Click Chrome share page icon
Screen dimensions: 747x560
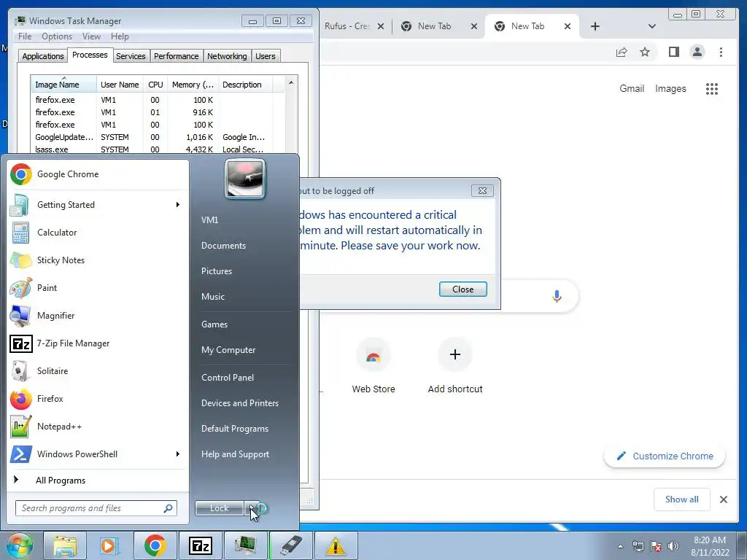pos(622,52)
